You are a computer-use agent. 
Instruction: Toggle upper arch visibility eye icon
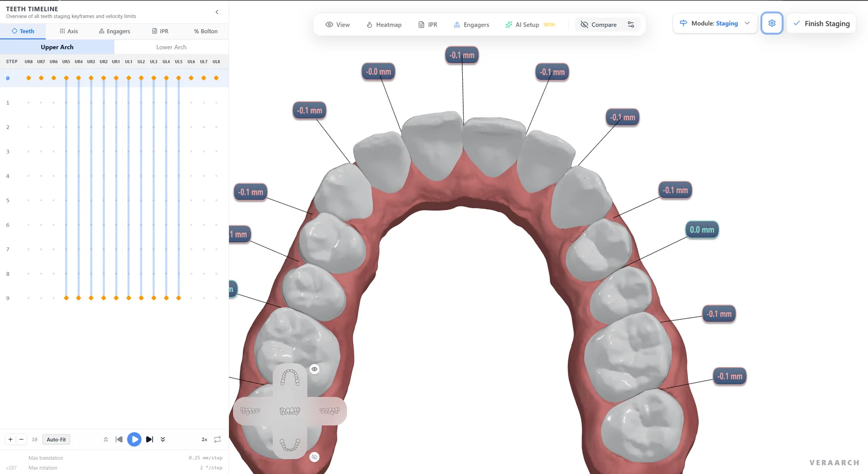(x=314, y=369)
